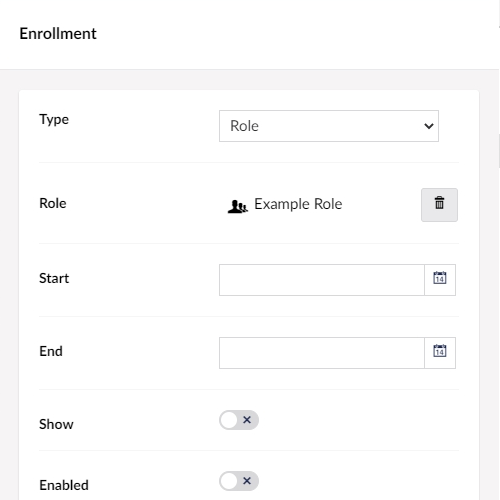The height and width of the screenshot is (500, 500).
Task: Enable the Enabled switch
Action: pyautogui.click(x=239, y=481)
